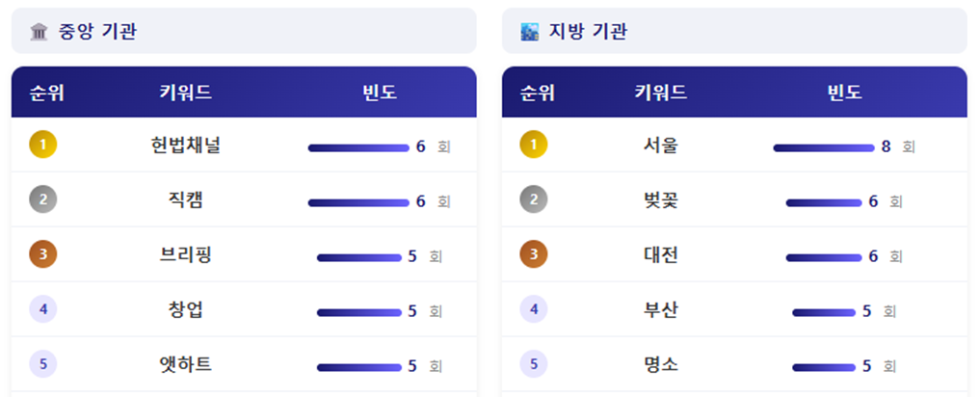Viewport: 980px width, 397px height.
Task: Click silver rank 2 badge for 직캠
Action: tap(43, 200)
